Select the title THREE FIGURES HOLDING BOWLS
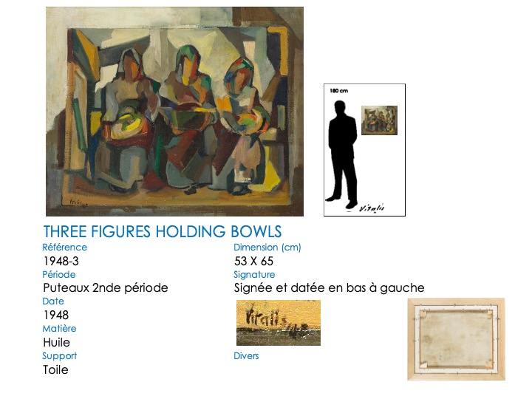532x399 pixels. click(162, 232)
